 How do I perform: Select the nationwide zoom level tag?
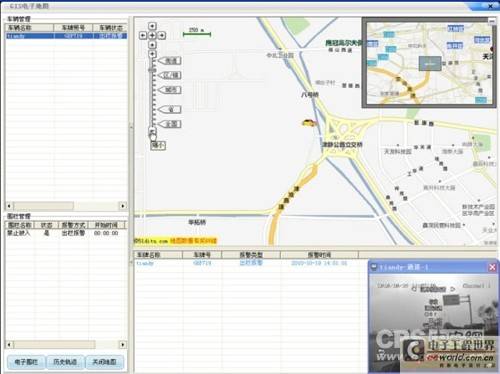point(170,124)
